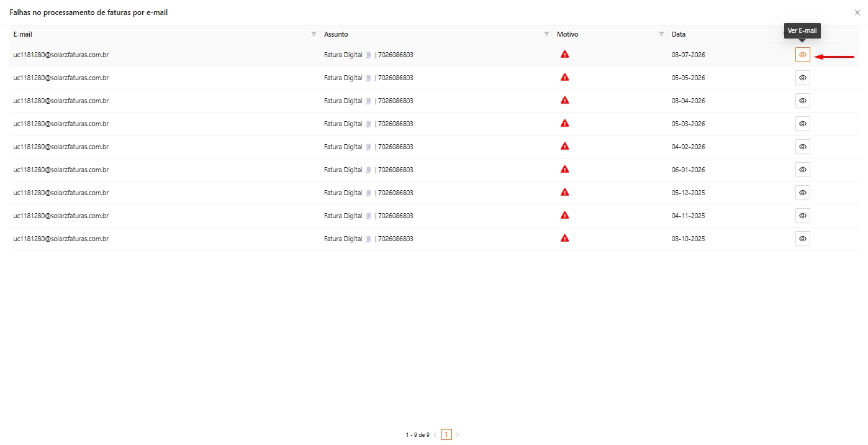The image size is (868, 445).
Task: Open e-mail viewer for 06-01-2026 row
Action: 803,170
